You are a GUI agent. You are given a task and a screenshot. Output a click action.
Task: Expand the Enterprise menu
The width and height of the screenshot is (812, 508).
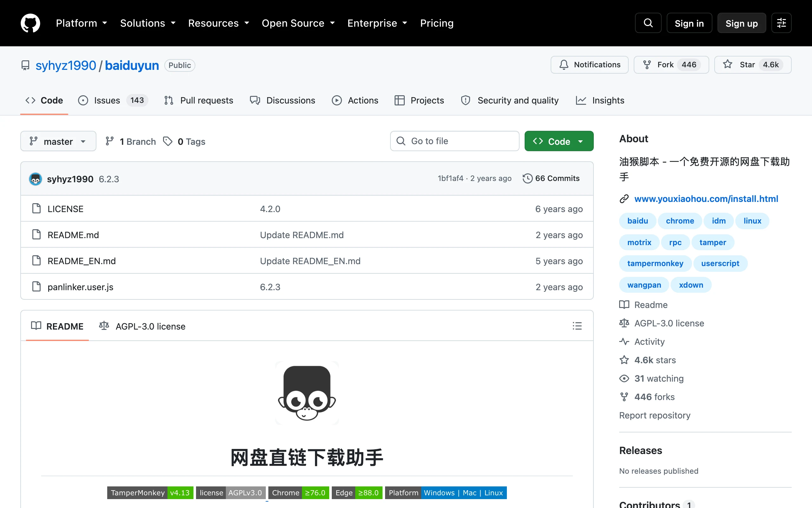pos(377,23)
